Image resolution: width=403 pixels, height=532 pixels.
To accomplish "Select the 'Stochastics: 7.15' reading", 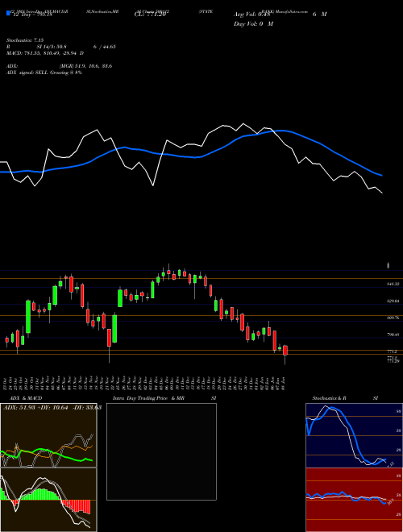I will [25, 40].
